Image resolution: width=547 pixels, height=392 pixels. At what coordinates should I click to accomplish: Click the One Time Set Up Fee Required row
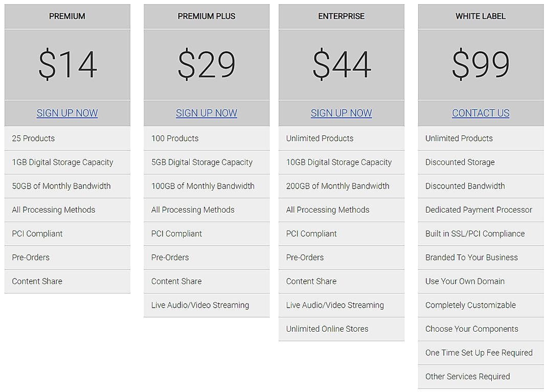[480, 353]
